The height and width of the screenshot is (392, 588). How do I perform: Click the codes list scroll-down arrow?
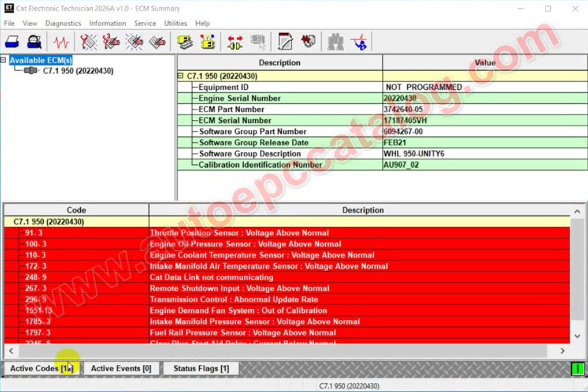click(577, 336)
